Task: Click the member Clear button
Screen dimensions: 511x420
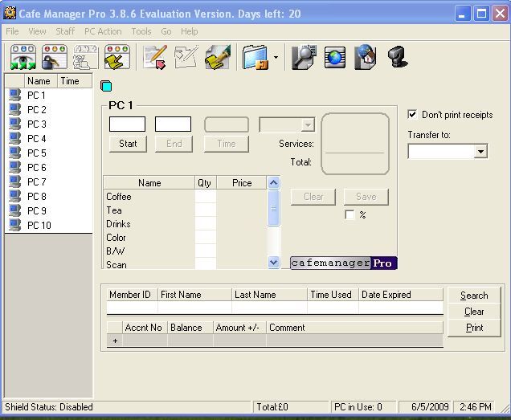Action: pyautogui.click(x=474, y=312)
